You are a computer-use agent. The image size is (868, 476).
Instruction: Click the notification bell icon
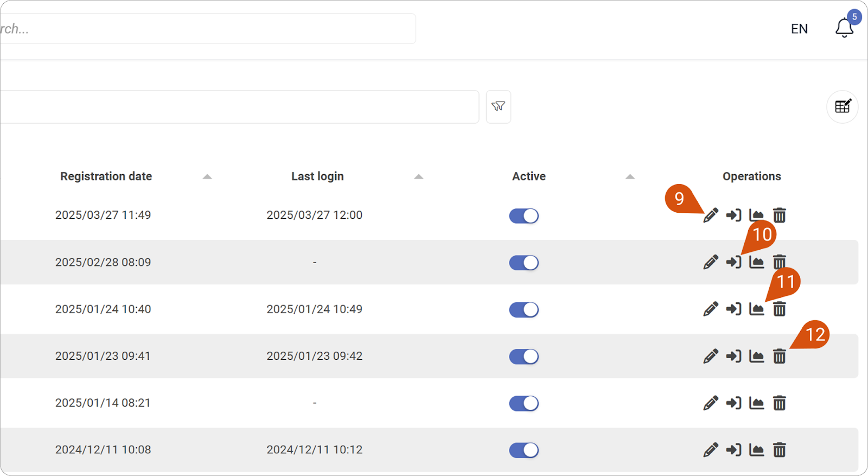tap(844, 28)
